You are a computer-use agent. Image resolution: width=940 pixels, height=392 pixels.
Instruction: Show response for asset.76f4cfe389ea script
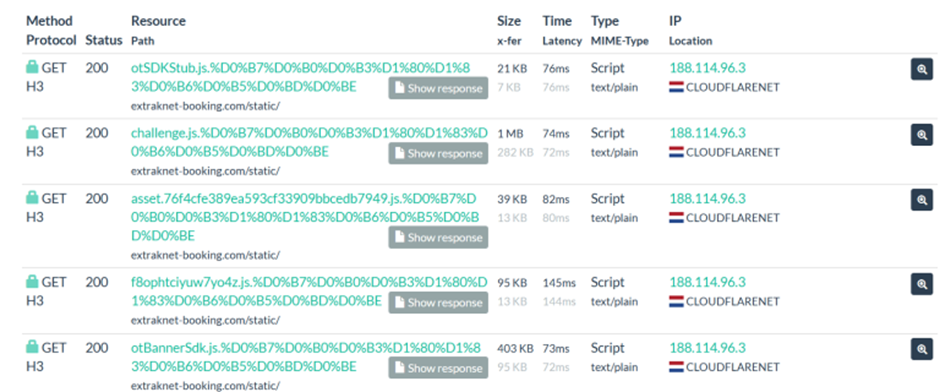[x=438, y=237]
